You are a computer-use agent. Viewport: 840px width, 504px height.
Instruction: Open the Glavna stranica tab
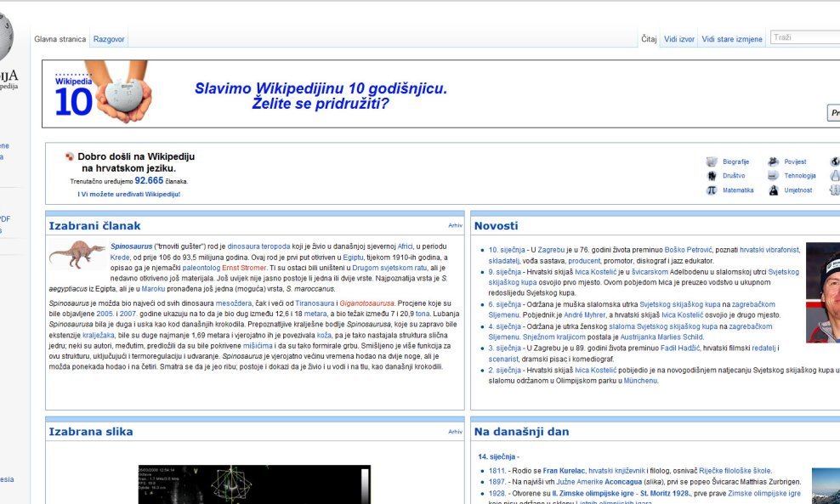(x=60, y=39)
